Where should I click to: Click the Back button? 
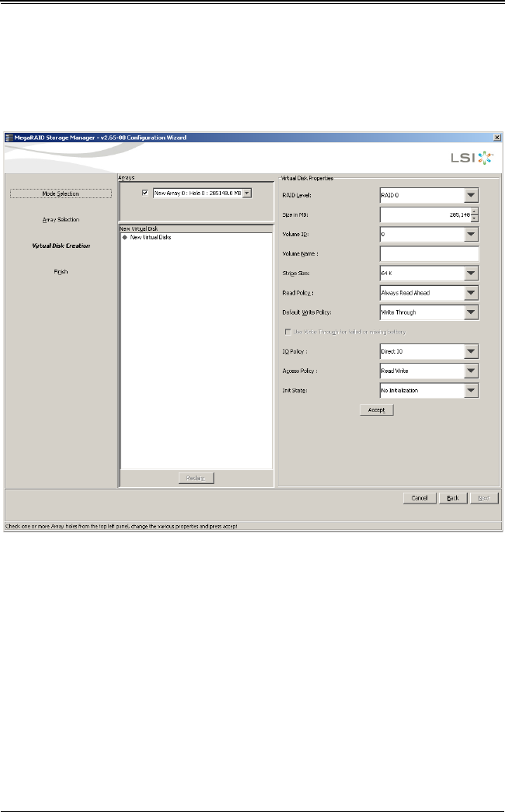tap(453, 498)
